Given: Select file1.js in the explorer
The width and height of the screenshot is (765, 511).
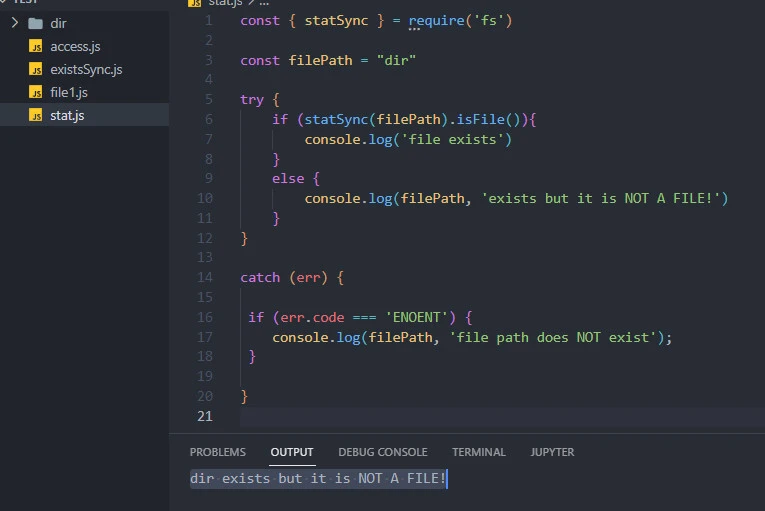Looking at the screenshot, I should (69, 92).
